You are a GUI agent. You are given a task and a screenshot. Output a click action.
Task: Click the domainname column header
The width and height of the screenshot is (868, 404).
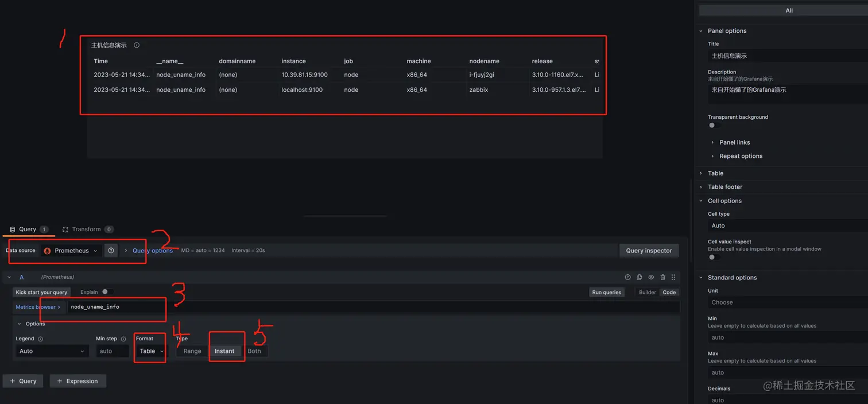coord(237,61)
